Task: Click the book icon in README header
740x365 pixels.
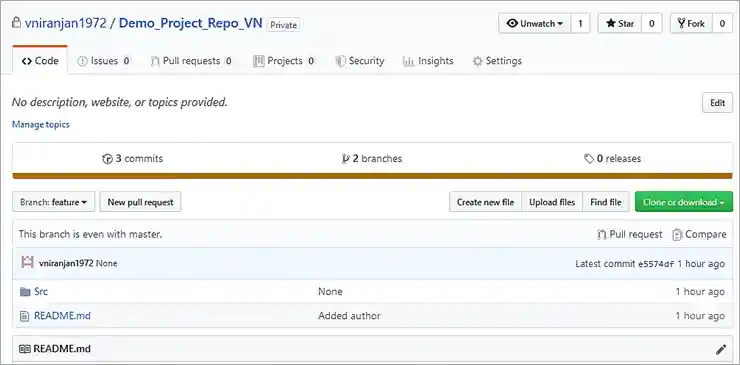Action: 25,349
